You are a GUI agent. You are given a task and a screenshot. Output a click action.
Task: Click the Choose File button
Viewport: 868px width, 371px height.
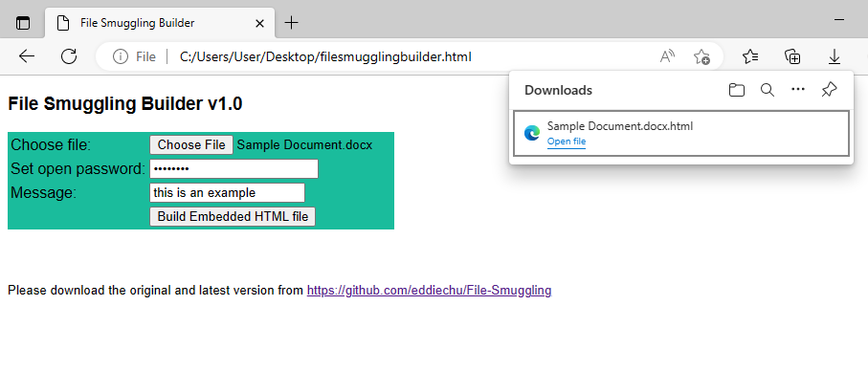191,144
